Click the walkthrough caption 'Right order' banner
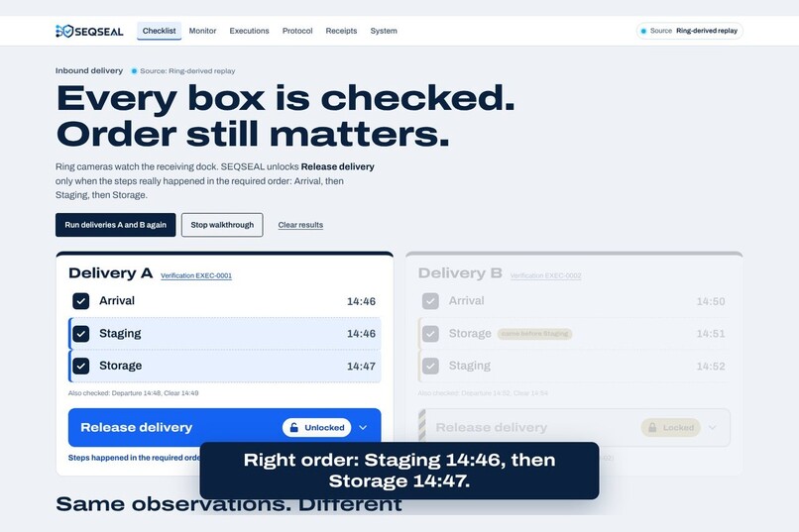This screenshot has width=799, height=532. (399, 471)
